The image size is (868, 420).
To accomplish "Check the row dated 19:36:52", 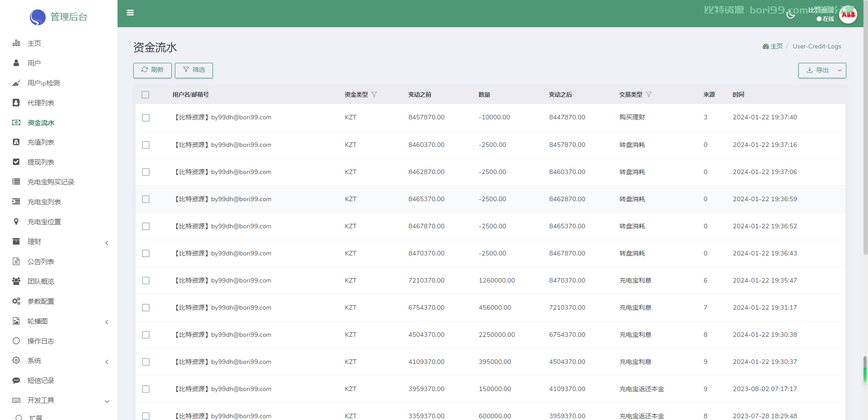I will click(x=146, y=226).
